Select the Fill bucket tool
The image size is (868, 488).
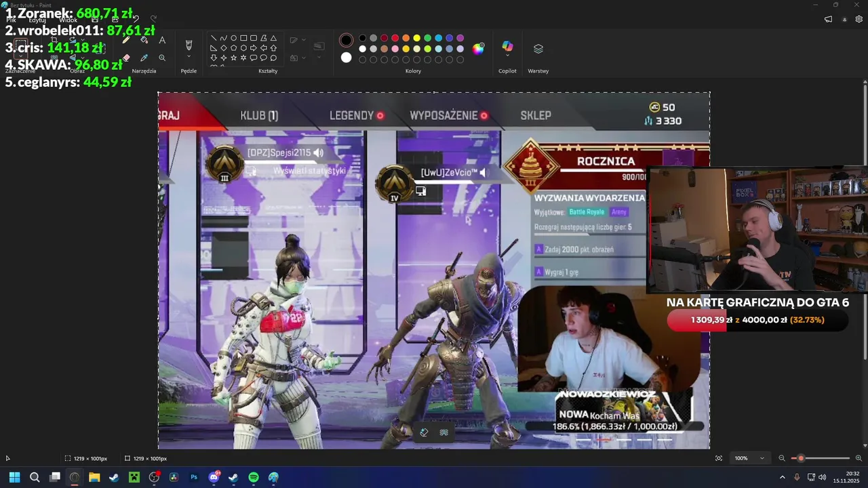[x=144, y=40]
